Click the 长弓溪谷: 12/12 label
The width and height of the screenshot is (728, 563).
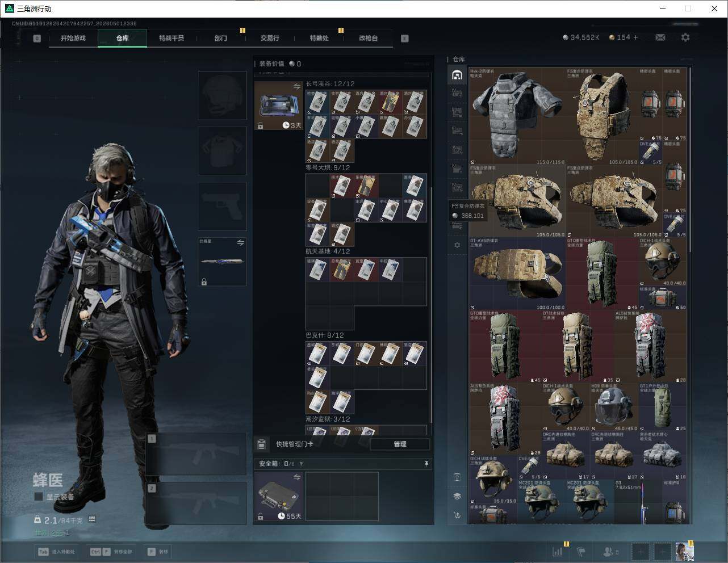click(x=330, y=84)
